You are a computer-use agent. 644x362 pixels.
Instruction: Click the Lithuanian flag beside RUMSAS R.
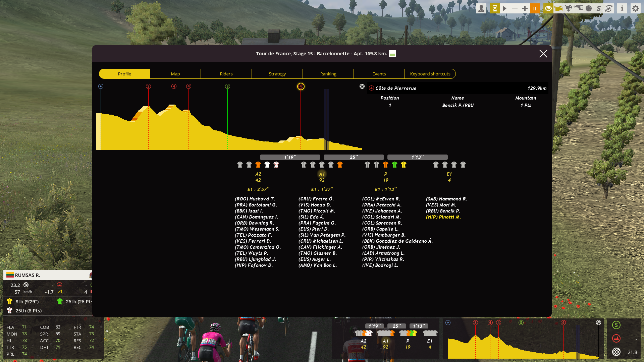click(10, 275)
